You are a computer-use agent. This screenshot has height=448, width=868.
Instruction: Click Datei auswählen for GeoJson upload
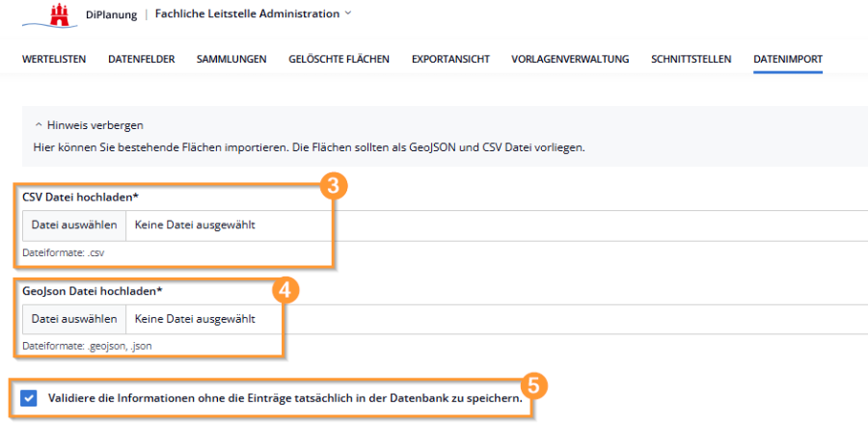coord(74,319)
